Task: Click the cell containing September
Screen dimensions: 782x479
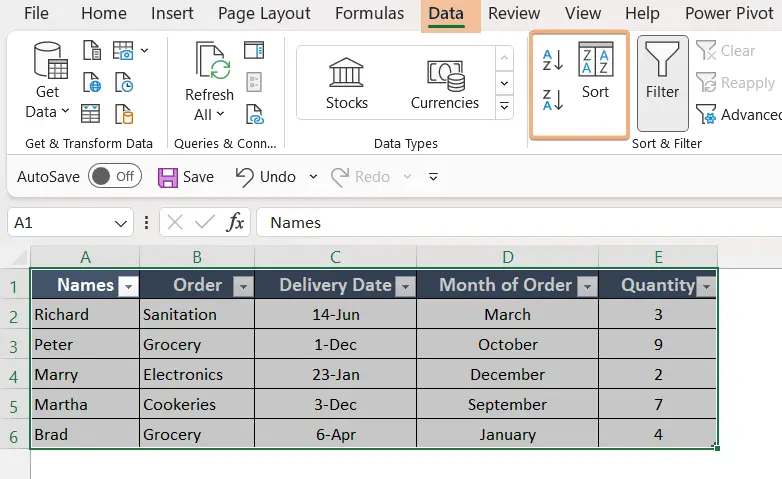Action: click(507, 404)
